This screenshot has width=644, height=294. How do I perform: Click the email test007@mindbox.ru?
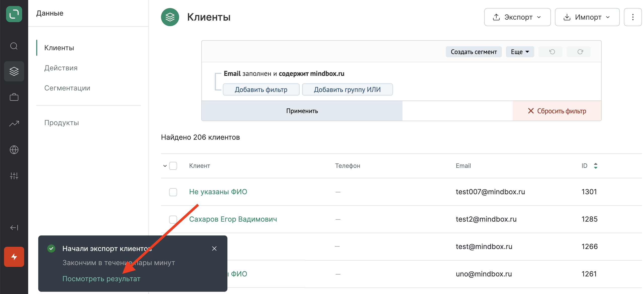(x=490, y=192)
